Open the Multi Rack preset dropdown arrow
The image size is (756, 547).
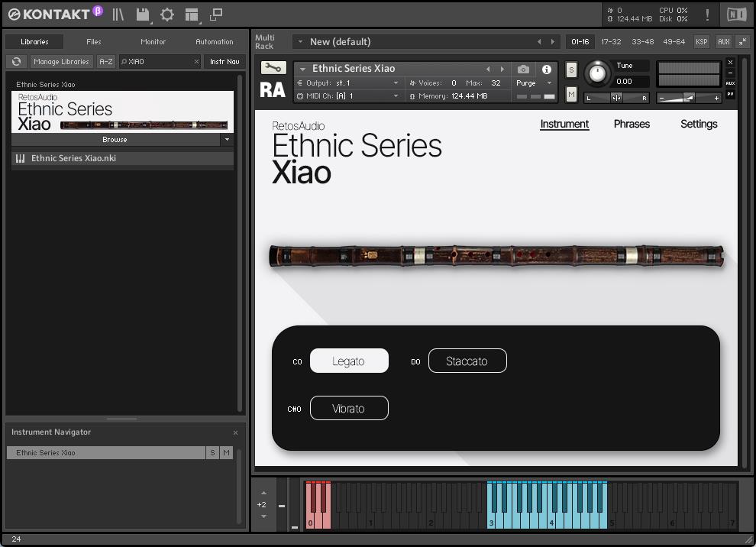click(x=300, y=42)
